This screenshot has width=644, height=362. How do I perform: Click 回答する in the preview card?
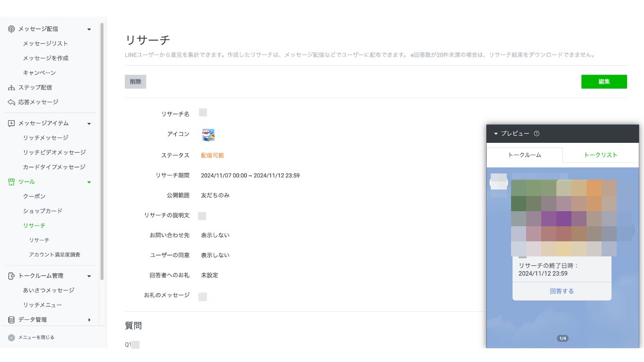tap(562, 291)
